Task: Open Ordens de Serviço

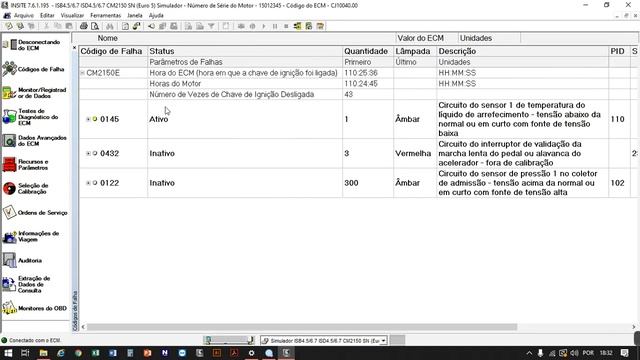Action: click(35, 212)
